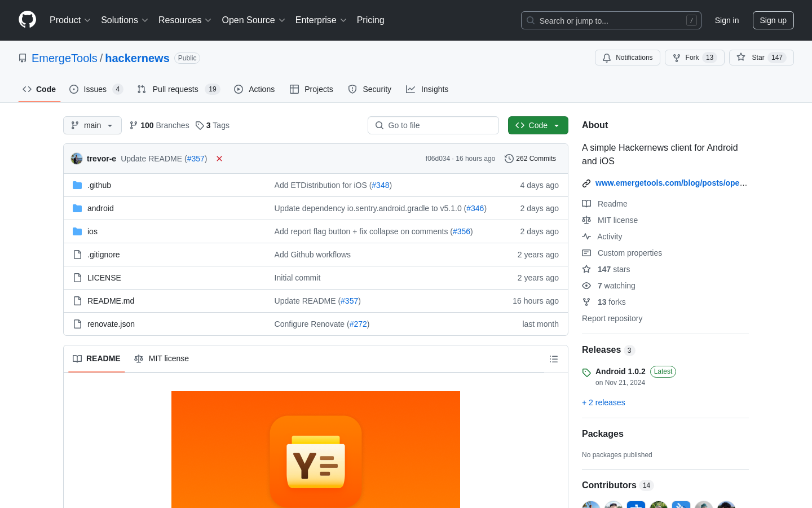The height and width of the screenshot is (508, 812).
Task: Click the Go to file input
Action: coord(433,125)
